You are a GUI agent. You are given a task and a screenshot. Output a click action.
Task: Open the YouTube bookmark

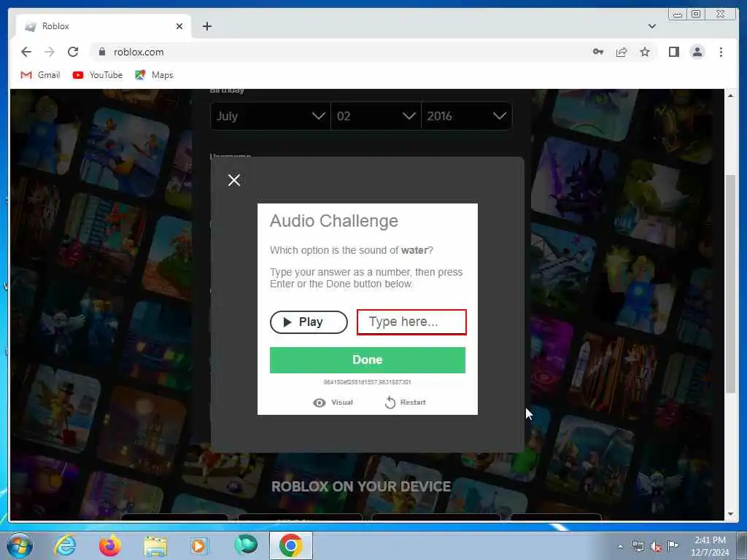98,75
